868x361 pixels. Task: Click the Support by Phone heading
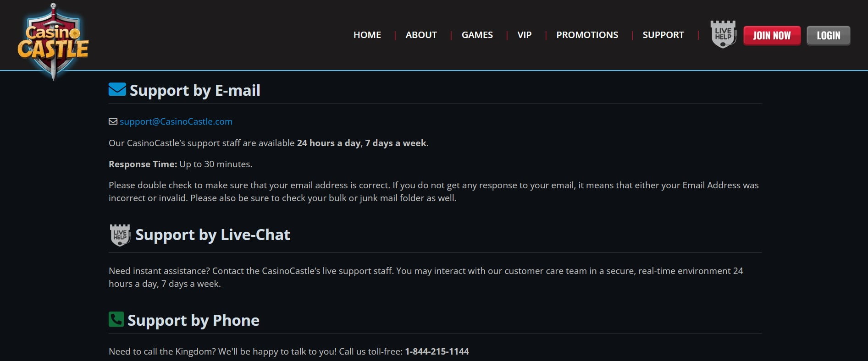click(x=194, y=320)
